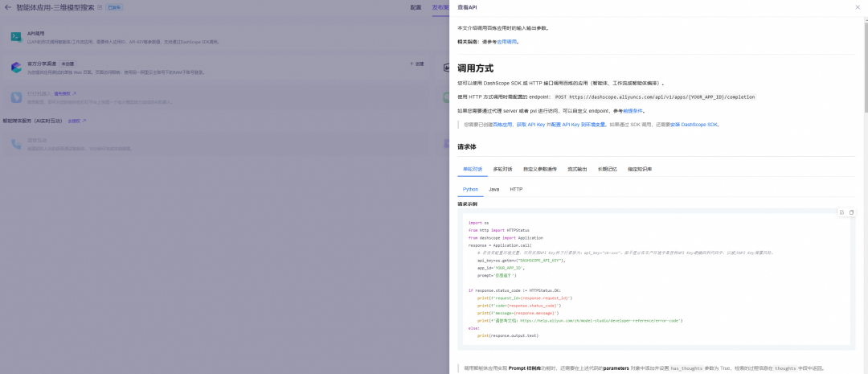The height and width of the screenshot is (374, 868).
Task: Click the 语音互动 phone icon
Action: [16, 144]
